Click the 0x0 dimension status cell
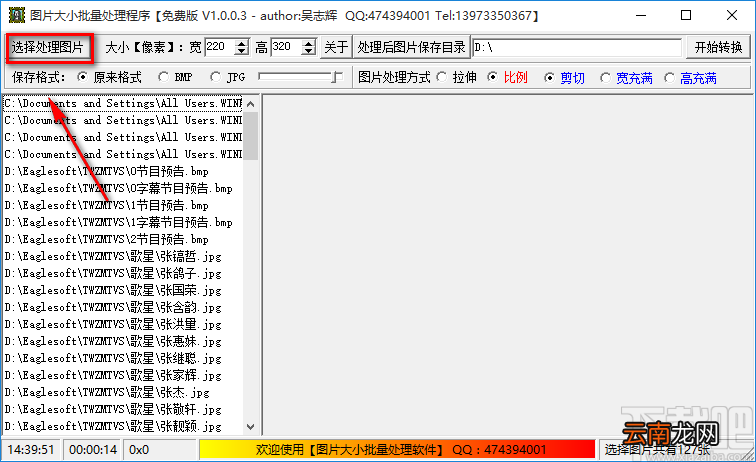The width and height of the screenshot is (756, 462). (159, 449)
